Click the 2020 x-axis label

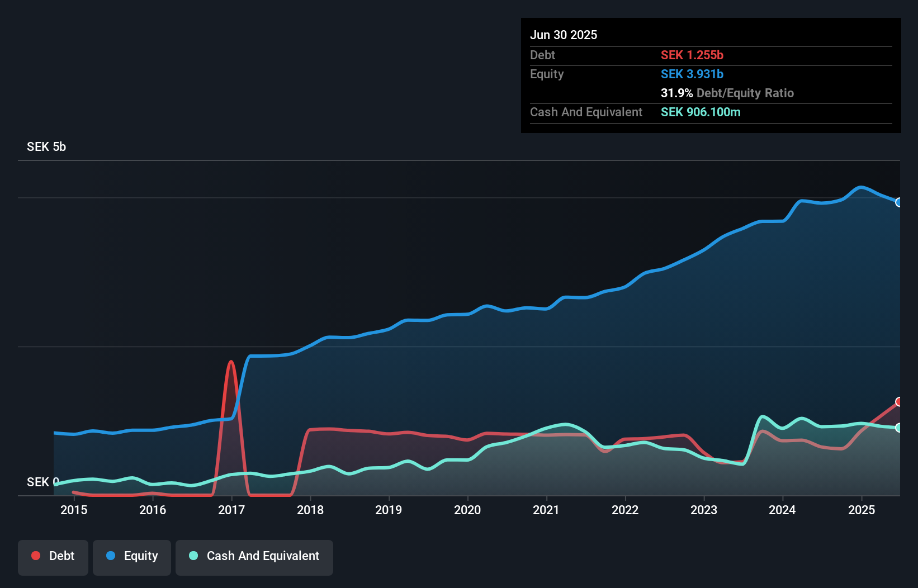[x=467, y=510]
